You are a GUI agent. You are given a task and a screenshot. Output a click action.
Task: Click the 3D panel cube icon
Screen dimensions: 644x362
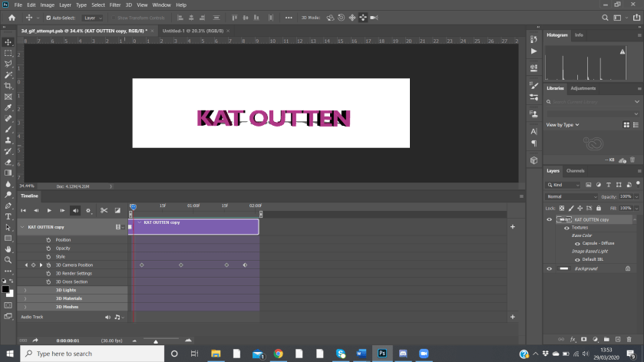[x=534, y=160]
